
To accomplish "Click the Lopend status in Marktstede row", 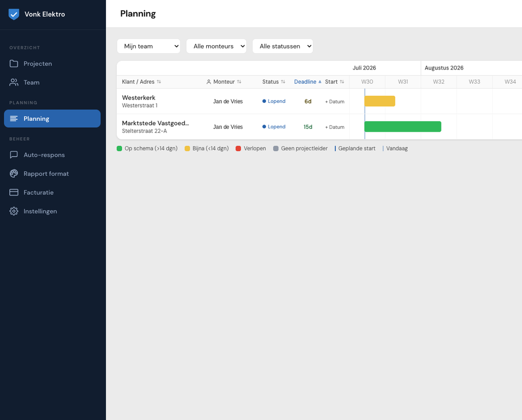I will pyautogui.click(x=274, y=127).
